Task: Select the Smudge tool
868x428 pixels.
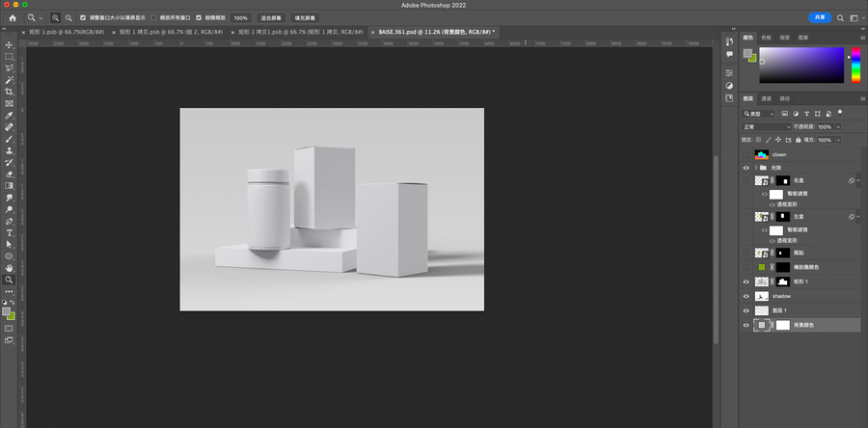Action: [9, 198]
